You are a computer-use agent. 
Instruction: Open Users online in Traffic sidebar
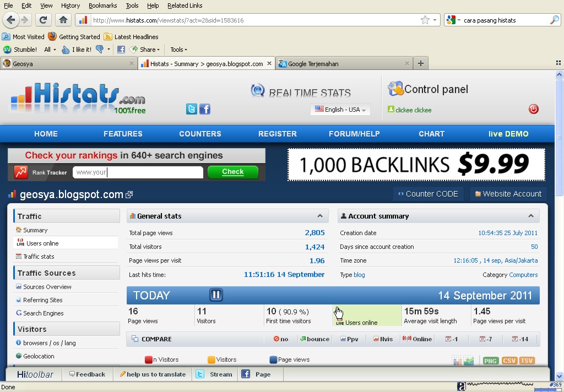point(66,243)
